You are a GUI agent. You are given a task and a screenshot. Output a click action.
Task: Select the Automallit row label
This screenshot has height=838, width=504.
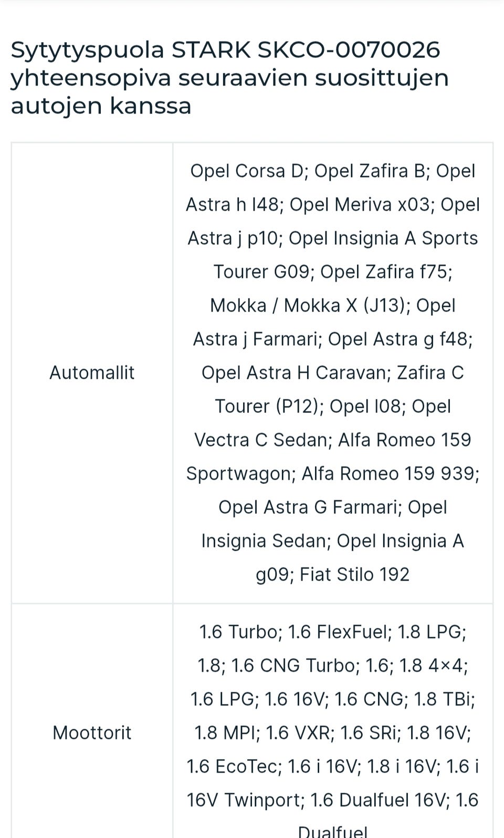92,373
